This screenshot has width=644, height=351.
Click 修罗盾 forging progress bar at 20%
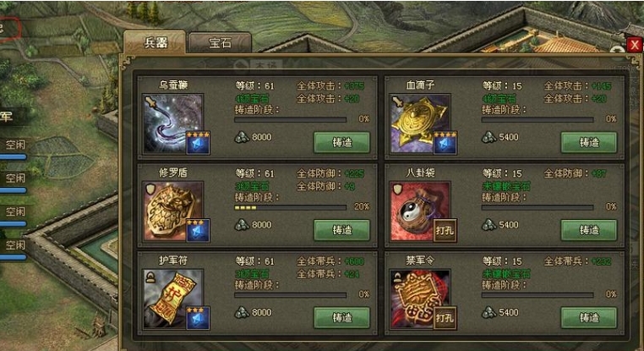point(291,207)
